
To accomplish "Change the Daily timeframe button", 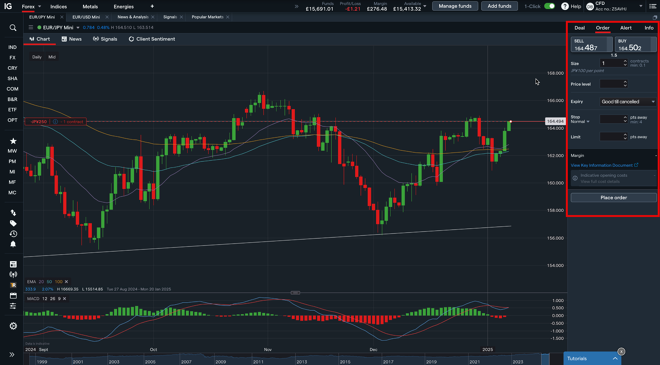I will [37, 57].
